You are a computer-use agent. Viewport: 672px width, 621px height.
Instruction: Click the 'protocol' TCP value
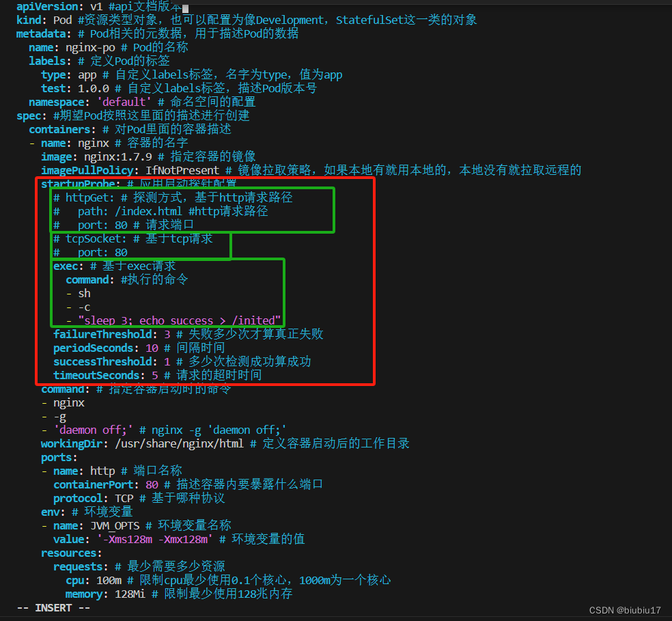click(124, 499)
